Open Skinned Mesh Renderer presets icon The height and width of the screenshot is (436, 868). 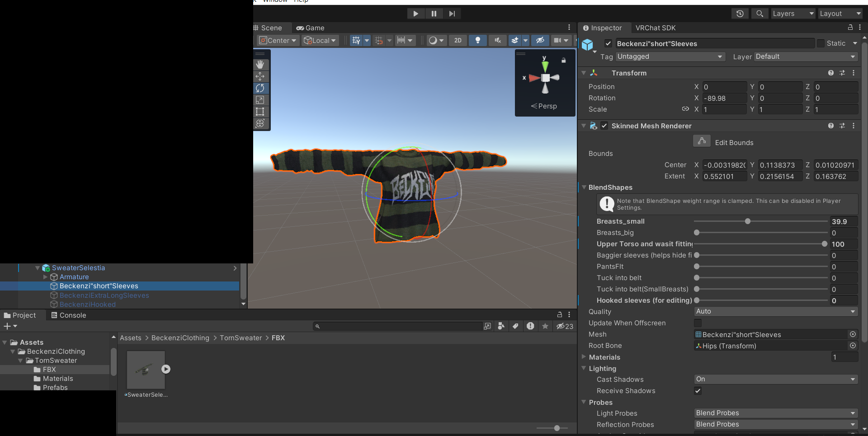point(842,126)
